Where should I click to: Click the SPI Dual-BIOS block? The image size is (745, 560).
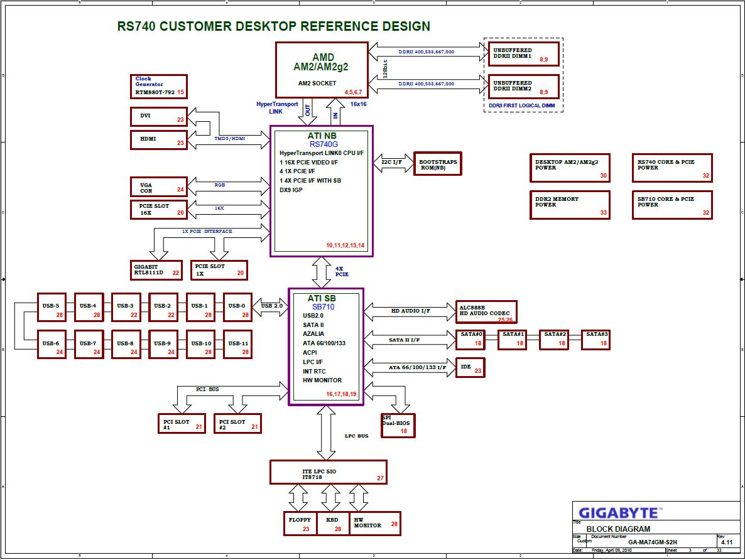click(x=398, y=425)
